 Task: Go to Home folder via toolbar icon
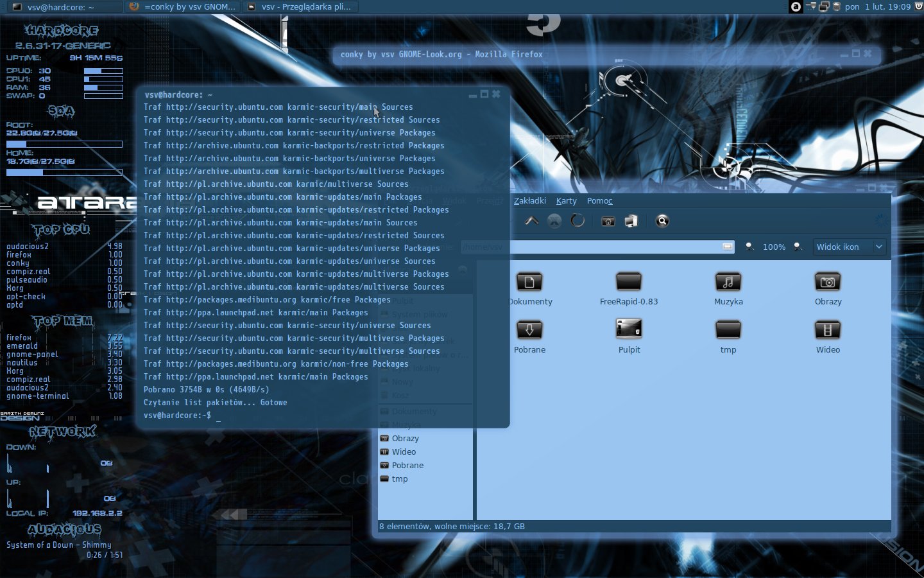(x=608, y=221)
